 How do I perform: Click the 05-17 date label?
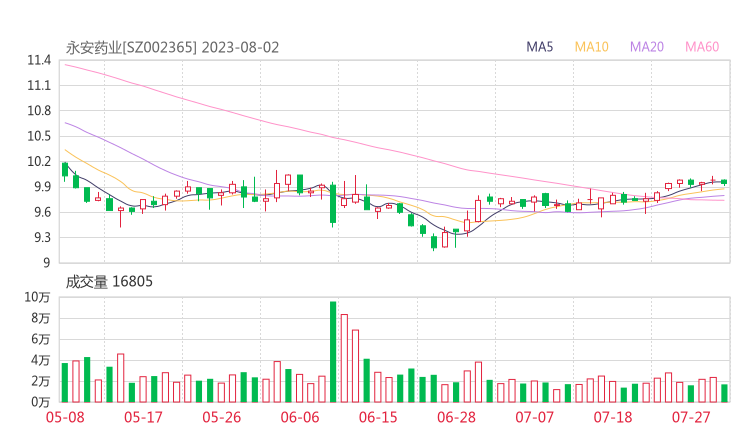[x=143, y=417]
